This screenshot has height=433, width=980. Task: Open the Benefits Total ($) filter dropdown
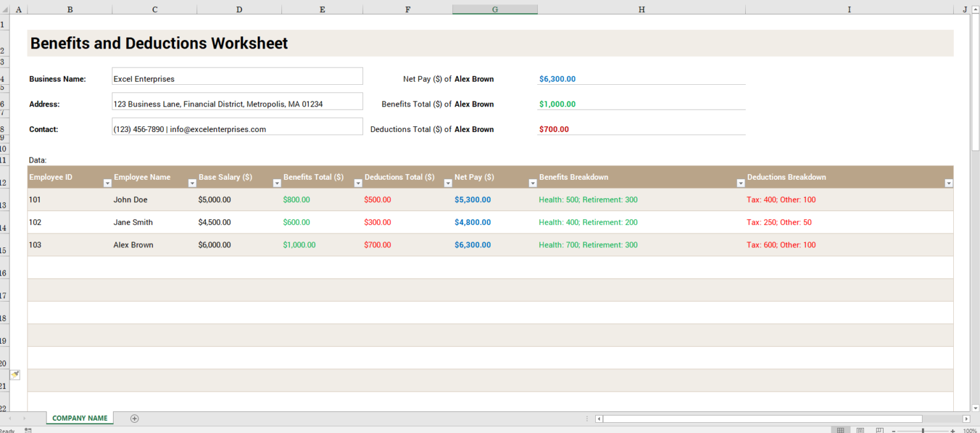tap(358, 183)
